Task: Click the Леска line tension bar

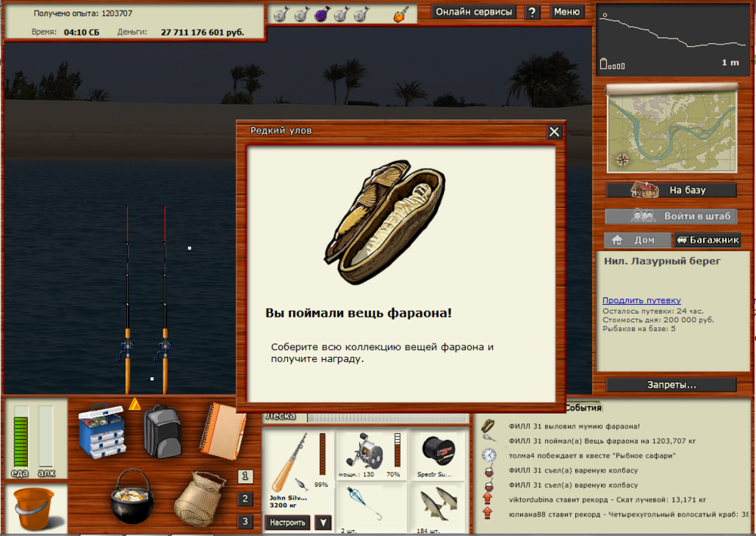Action: coord(388,417)
